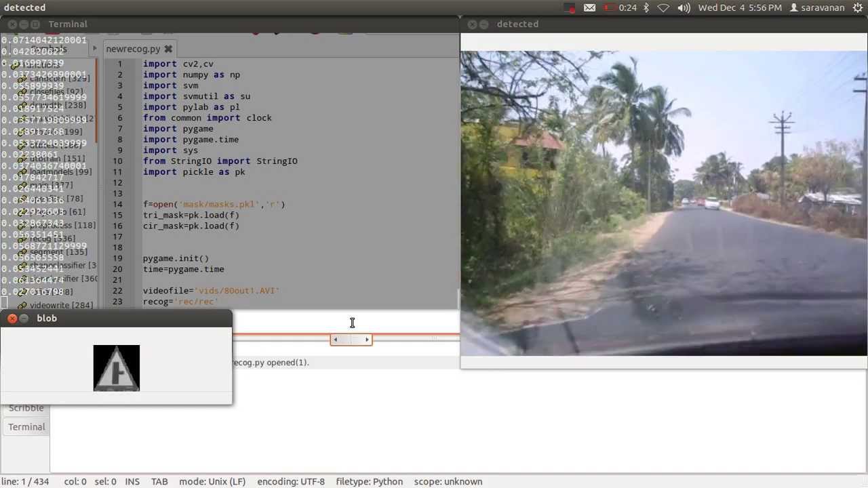
Task: Click the traffic sign thumbnail in blob window
Action: [x=117, y=368]
